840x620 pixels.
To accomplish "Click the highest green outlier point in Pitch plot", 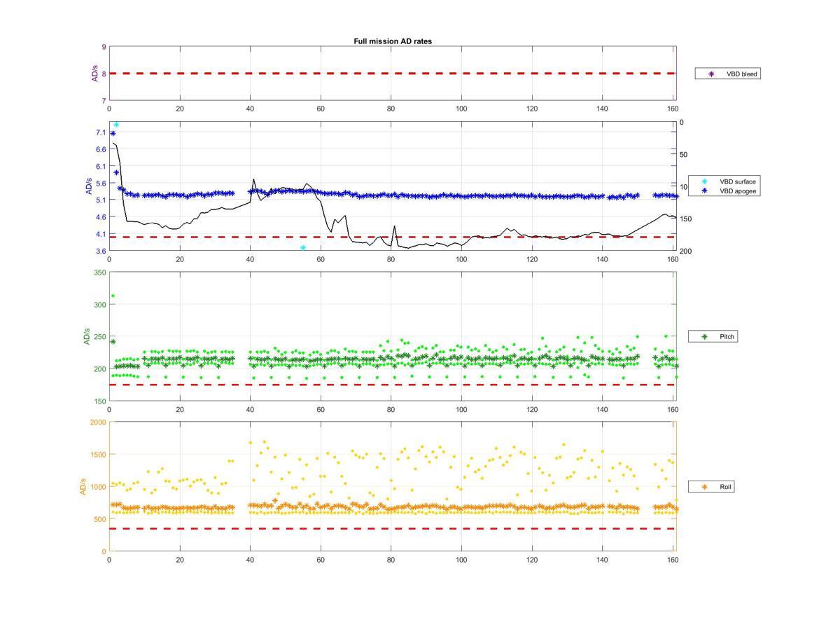I will click(x=113, y=296).
